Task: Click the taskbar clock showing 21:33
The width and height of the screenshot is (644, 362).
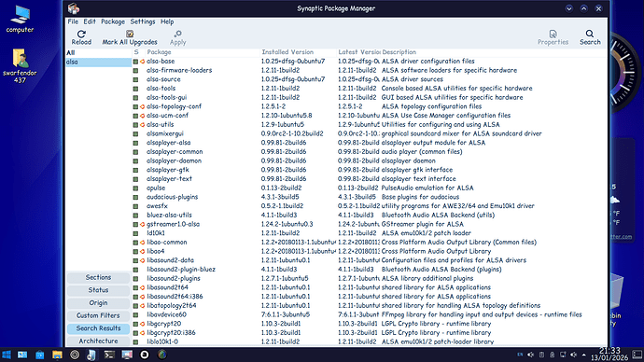Action: pyautogui.click(x=609, y=355)
